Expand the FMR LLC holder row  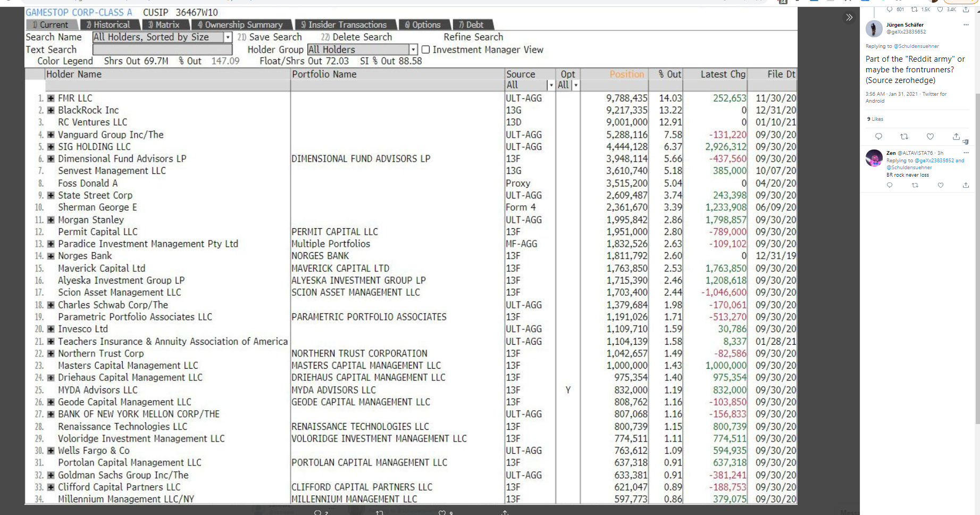pyautogui.click(x=51, y=98)
